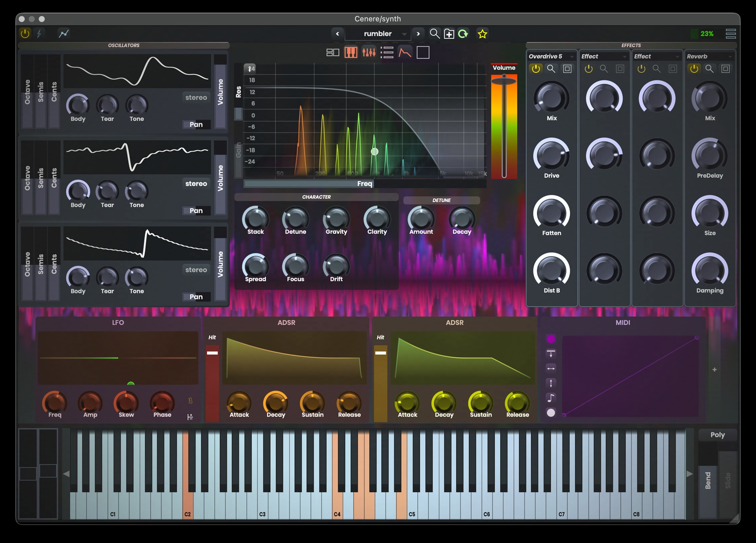This screenshot has height=543, width=756.
Task: Open preset search magnifier beside rumbler
Action: pos(435,33)
